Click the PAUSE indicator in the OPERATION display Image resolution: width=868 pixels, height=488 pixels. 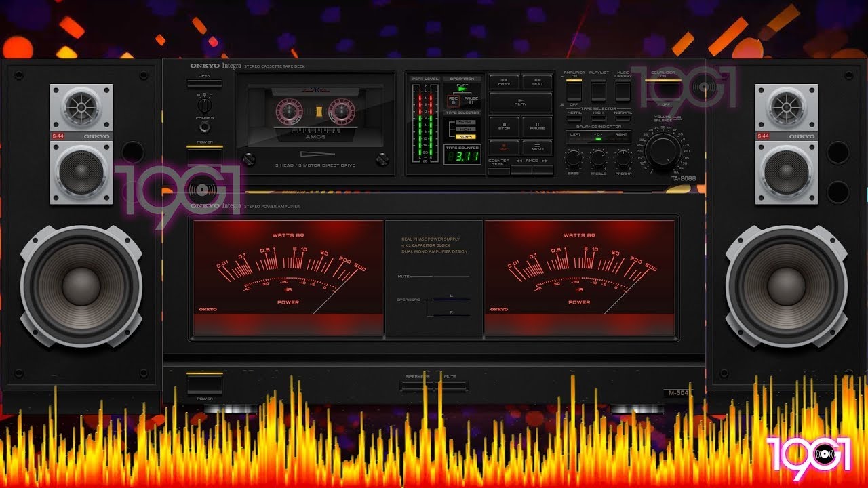coord(471,101)
